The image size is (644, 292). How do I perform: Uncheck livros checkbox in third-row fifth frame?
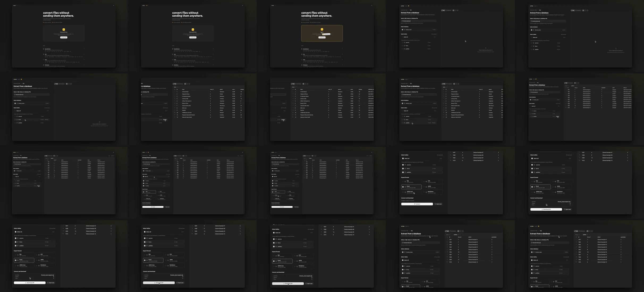coord(532,169)
